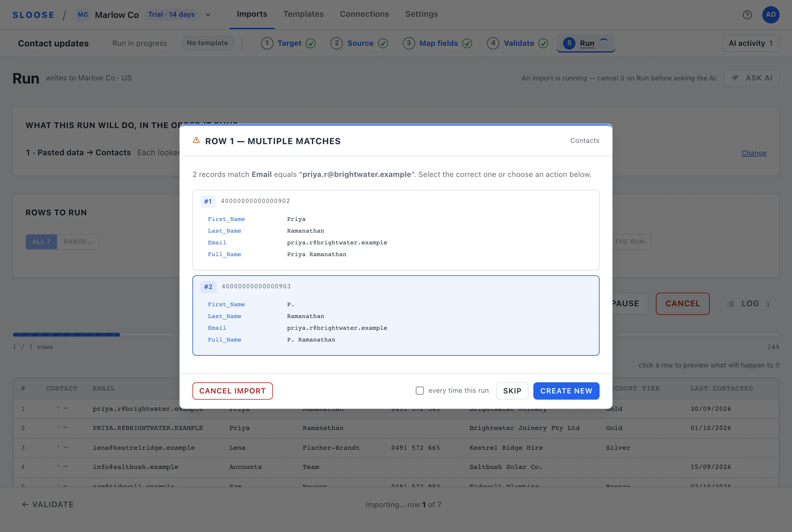Open the Settings tab
The image size is (792, 532).
tap(421, 14)
